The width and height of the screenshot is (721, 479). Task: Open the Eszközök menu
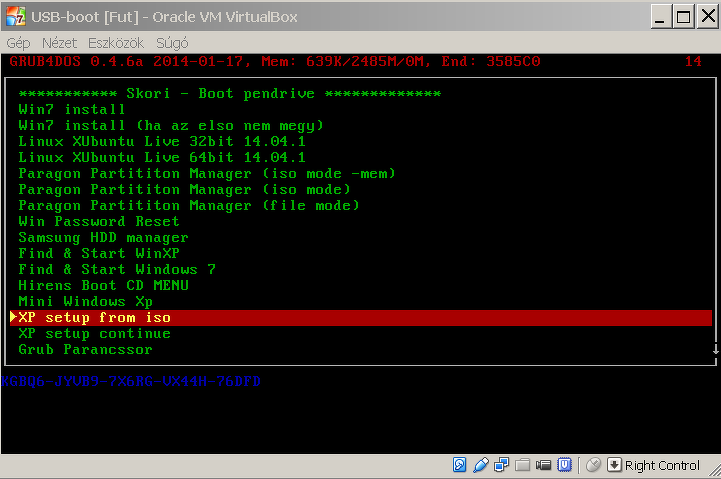[116, 43]
